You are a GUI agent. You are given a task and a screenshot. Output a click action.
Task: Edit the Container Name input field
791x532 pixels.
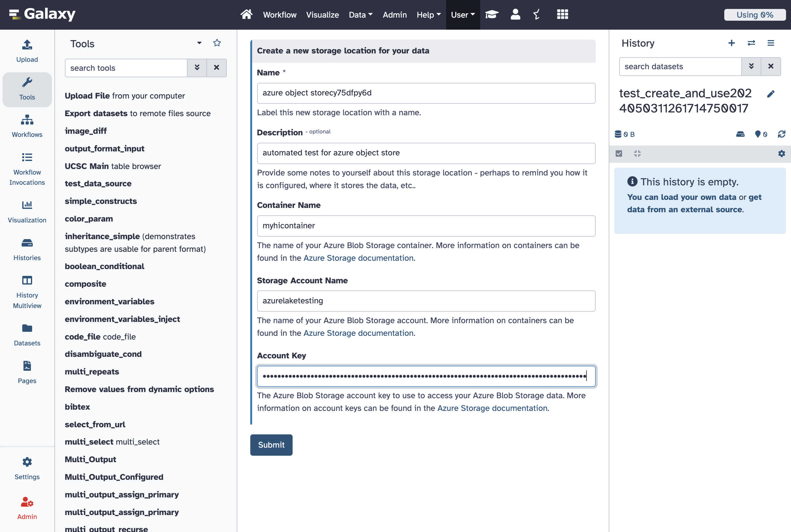coord(425,226)
